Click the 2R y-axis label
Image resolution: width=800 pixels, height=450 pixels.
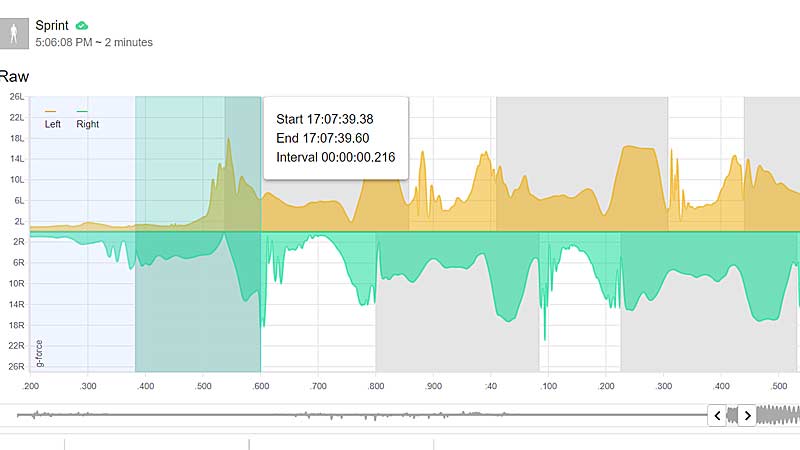point(19,241)
